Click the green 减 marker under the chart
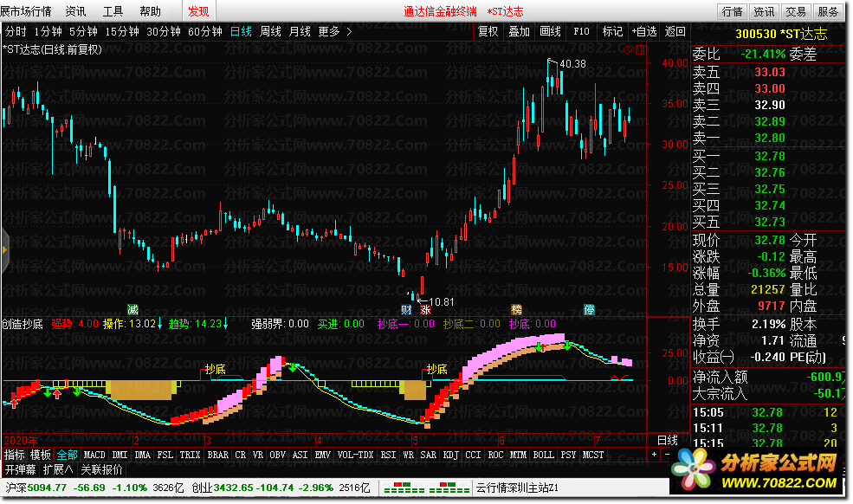 (x=132, y=310)
